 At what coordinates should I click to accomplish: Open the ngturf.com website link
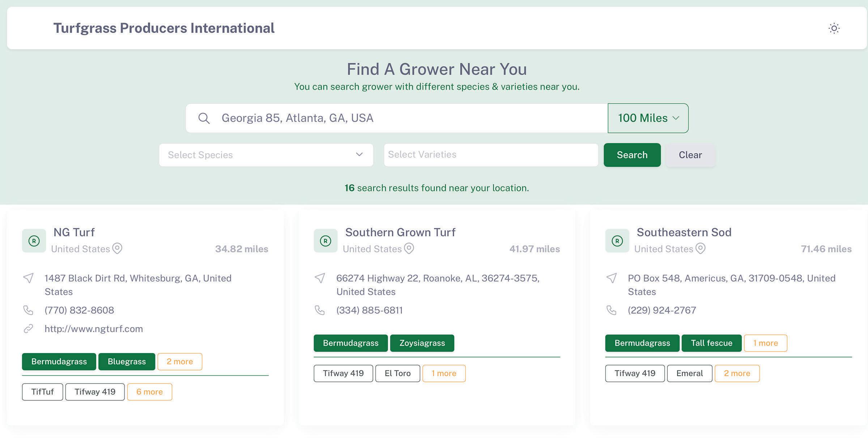tap(94, 328)
